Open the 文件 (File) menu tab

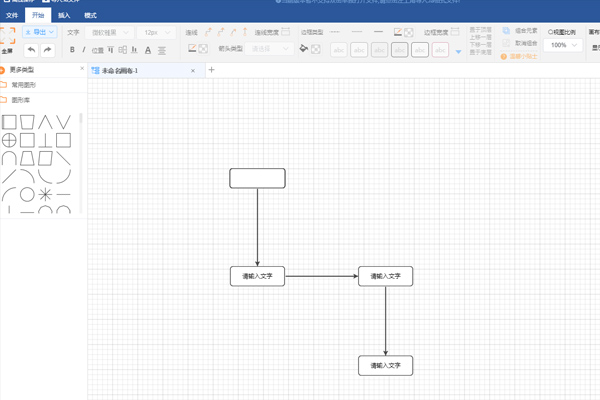13,16
